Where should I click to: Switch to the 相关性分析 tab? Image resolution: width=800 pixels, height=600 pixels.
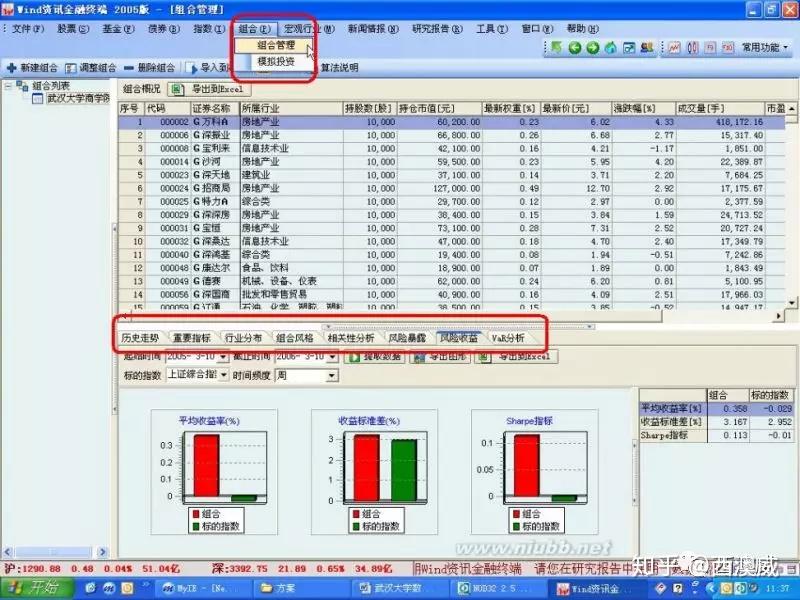click(351, 338)
